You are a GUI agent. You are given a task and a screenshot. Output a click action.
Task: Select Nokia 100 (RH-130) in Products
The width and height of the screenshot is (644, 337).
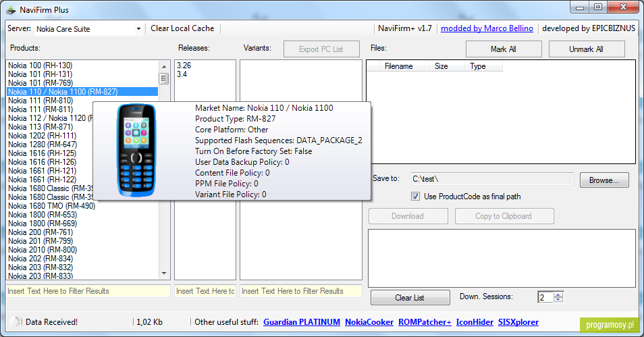tap(41, 66)
